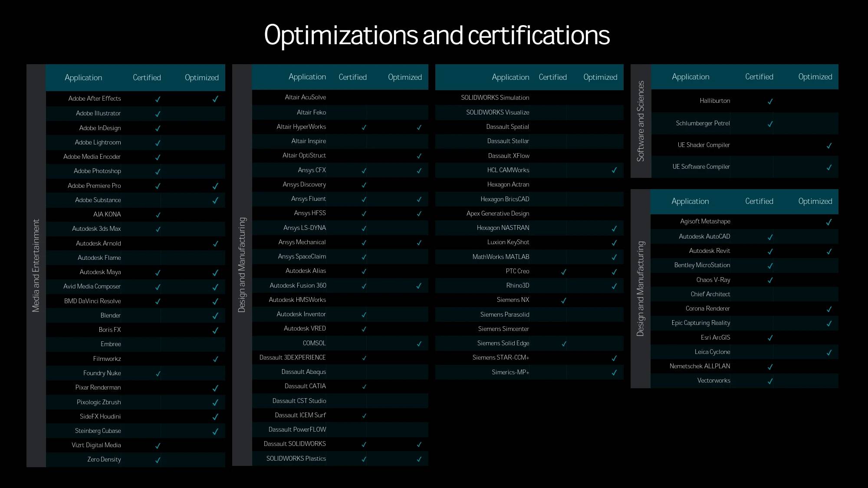The width and height of the screenshot is (868, 488).
Task: Select the MathWorks MATLAB row label
Action: pyautogui.click(x=501, y=257)
